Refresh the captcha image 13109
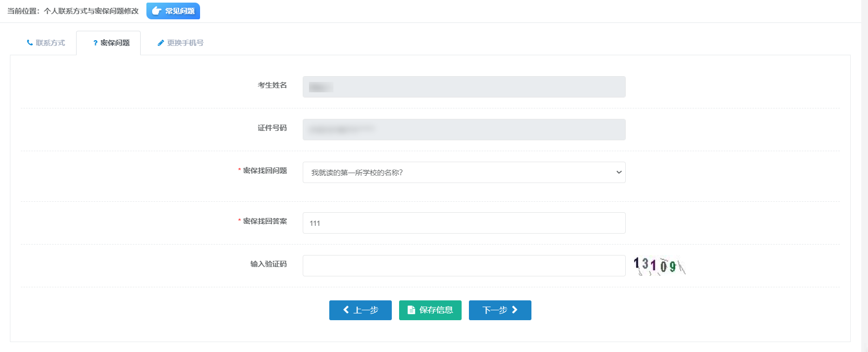868x352 pixels. (659, 266)
